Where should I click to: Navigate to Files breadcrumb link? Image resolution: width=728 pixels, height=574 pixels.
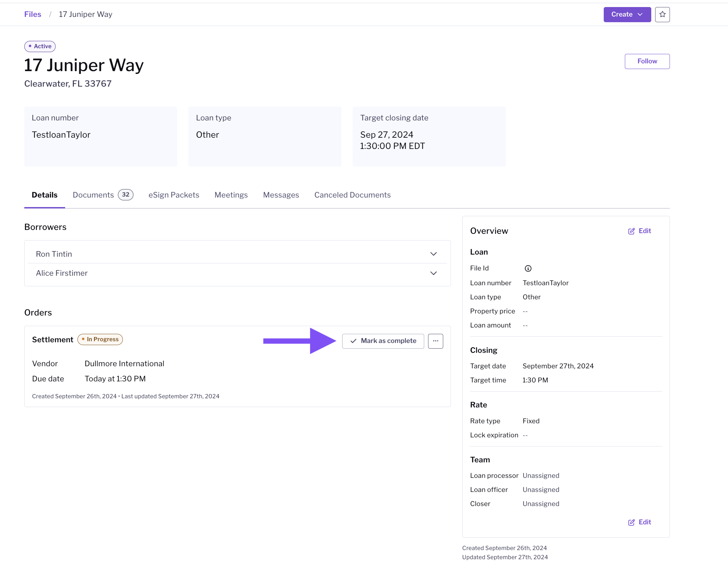[33, 14]
